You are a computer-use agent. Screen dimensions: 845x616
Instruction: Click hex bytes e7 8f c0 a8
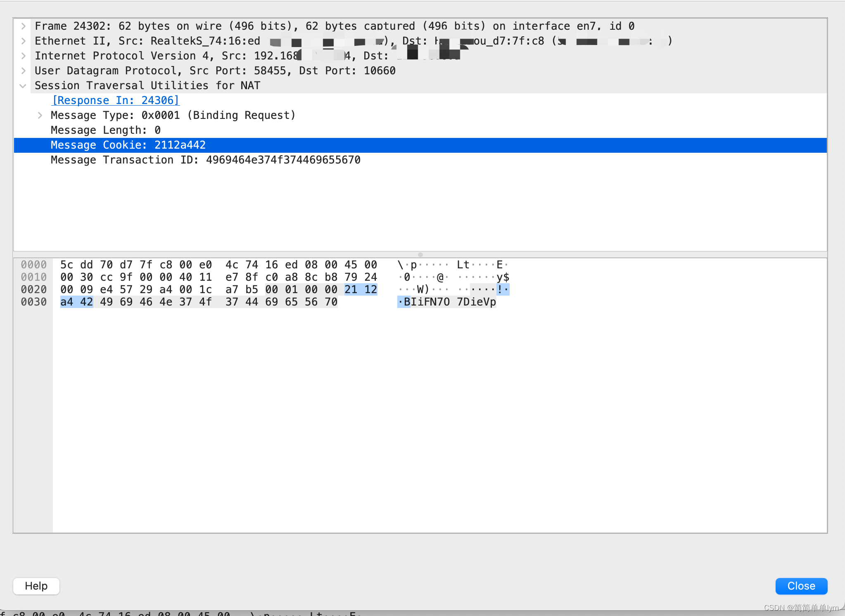click(x=262, y=277)
